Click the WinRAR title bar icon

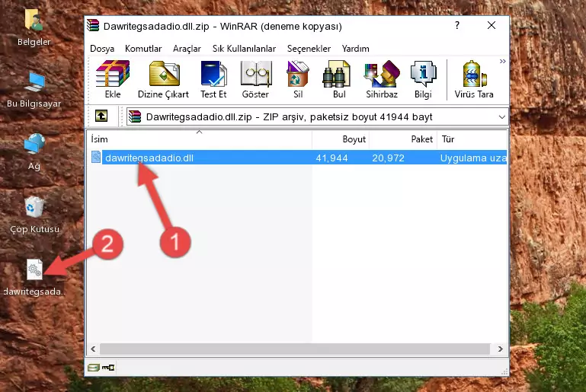pos(93,26)
